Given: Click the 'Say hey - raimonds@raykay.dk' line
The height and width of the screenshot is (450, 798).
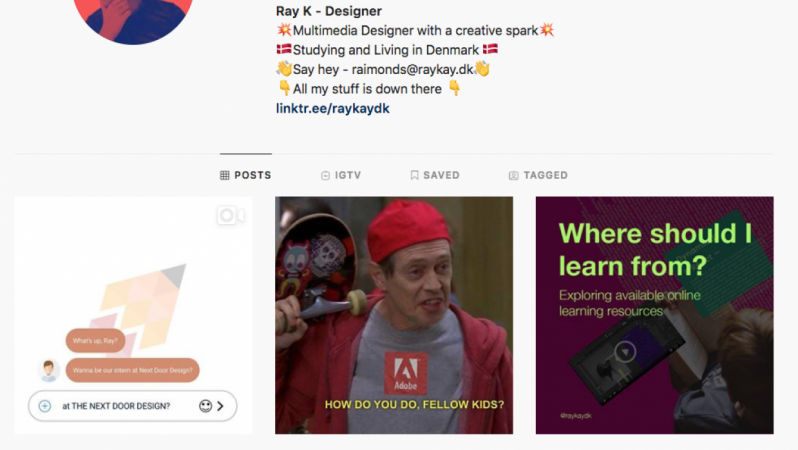Looking at the screenshot, I should [383, 69].
